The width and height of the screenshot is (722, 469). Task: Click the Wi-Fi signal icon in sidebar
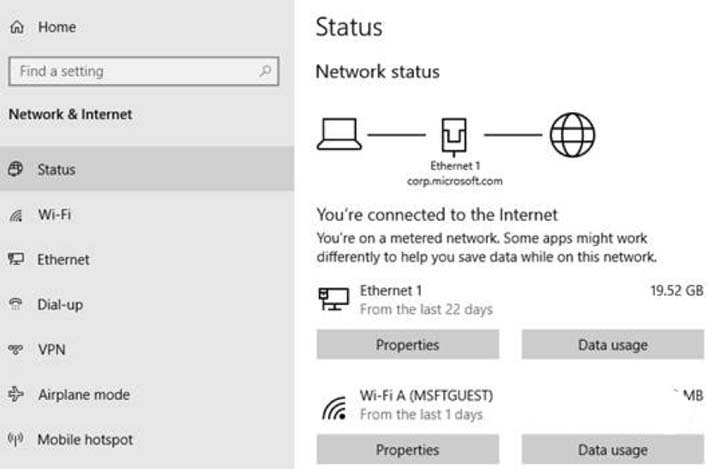tap(16, 215)
